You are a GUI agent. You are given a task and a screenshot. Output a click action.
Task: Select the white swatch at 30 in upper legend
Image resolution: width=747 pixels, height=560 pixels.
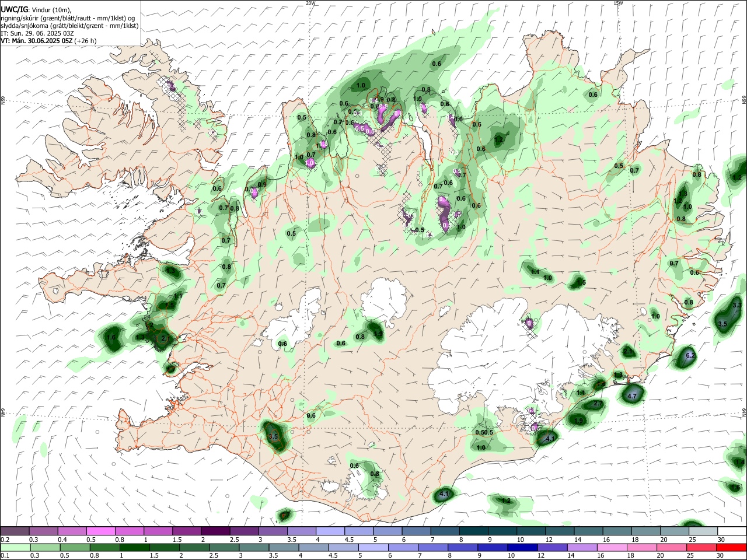[x=732, y=531]
